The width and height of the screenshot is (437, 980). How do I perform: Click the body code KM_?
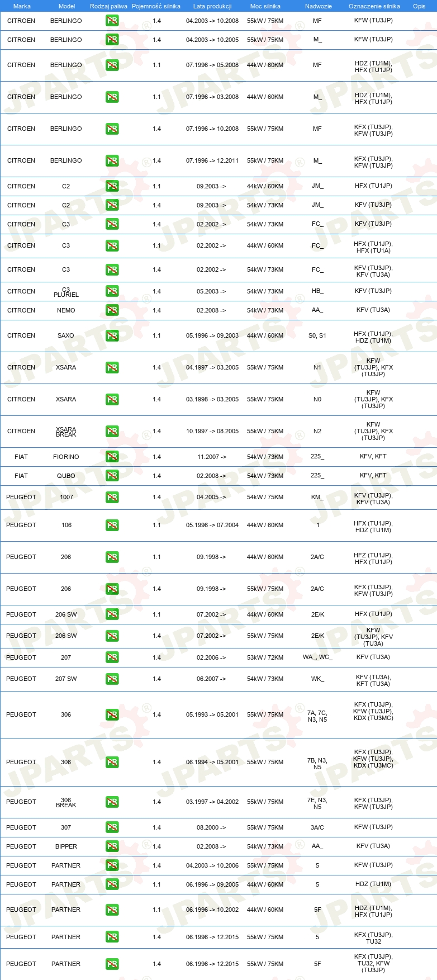[317, 497]
